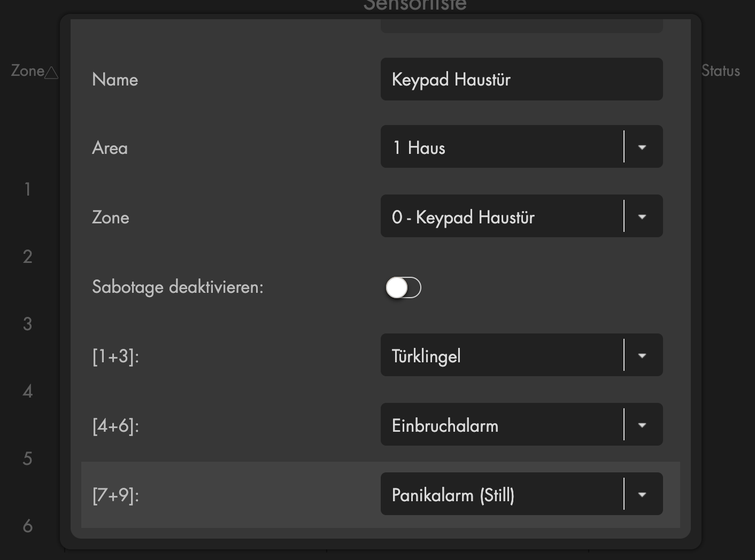The image size is (755, 560).
Task: Click the arrow icon beside Einbruchalarm
Action: pos(642,425)
